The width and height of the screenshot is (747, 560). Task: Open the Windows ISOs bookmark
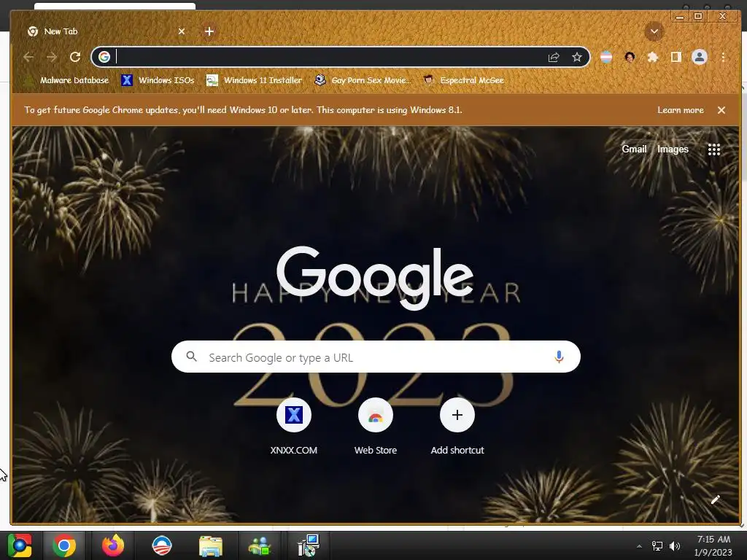click(158, 80)
